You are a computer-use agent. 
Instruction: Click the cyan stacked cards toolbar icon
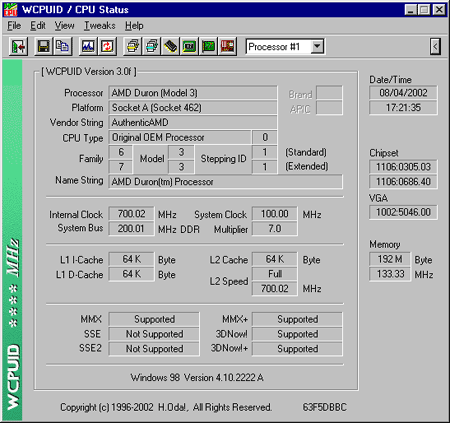coord(152,46)
